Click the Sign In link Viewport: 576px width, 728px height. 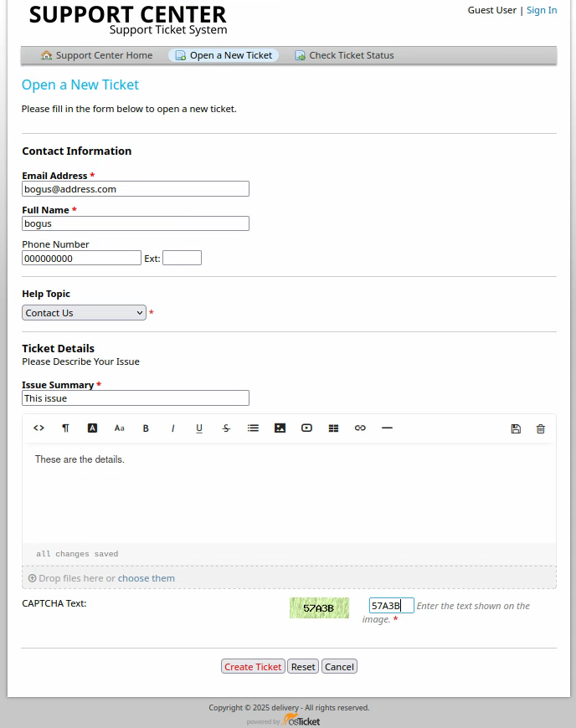(x=541, y=10)
